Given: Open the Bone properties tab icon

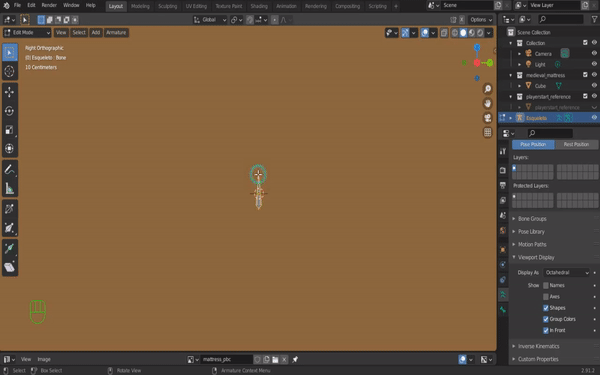Looking at the screenshot, I should [x=503, y=310].
